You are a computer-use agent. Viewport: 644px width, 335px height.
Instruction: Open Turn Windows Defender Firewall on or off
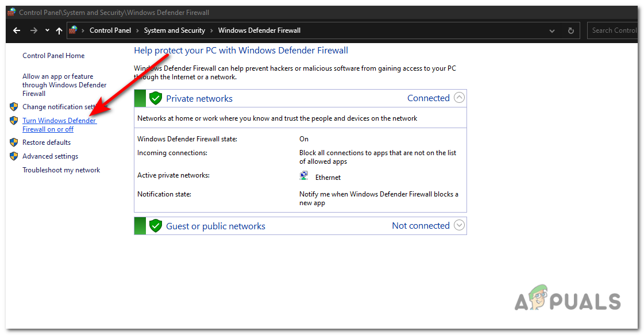click(x=59, y=125)
